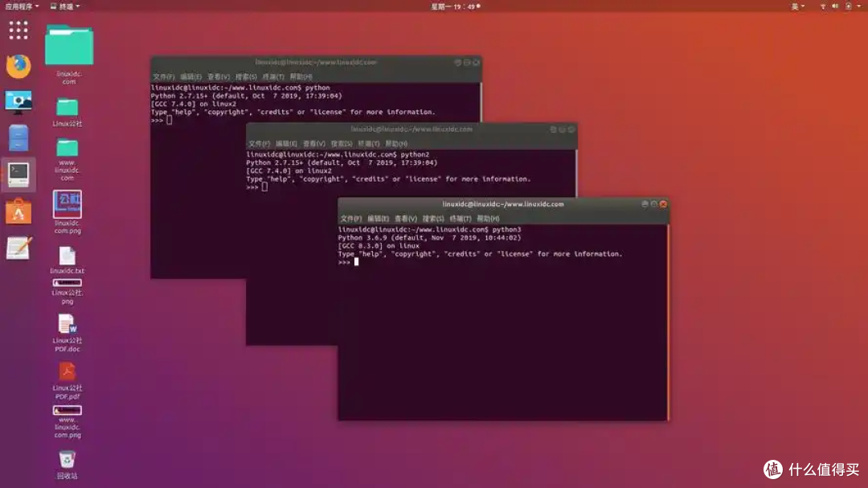Screen dimensions: 868x488
Task: Select the Linux公社.png image file
Action: click(67, 292)
